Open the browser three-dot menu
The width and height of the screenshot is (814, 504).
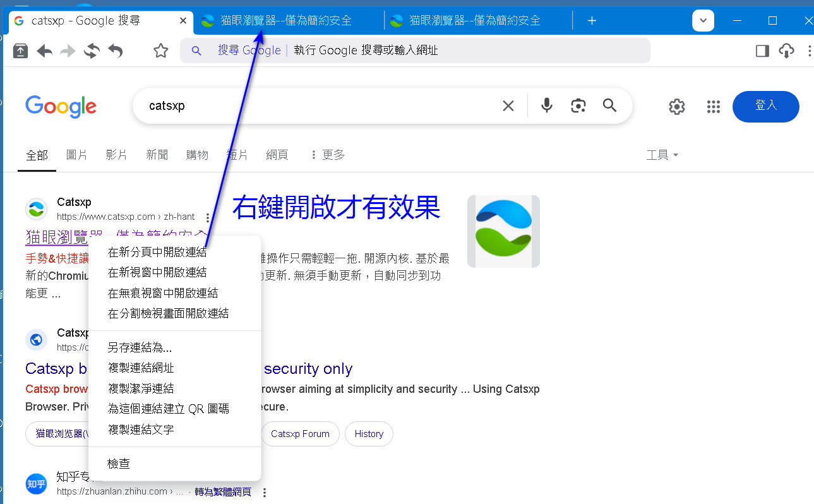[x=809, y=51]
